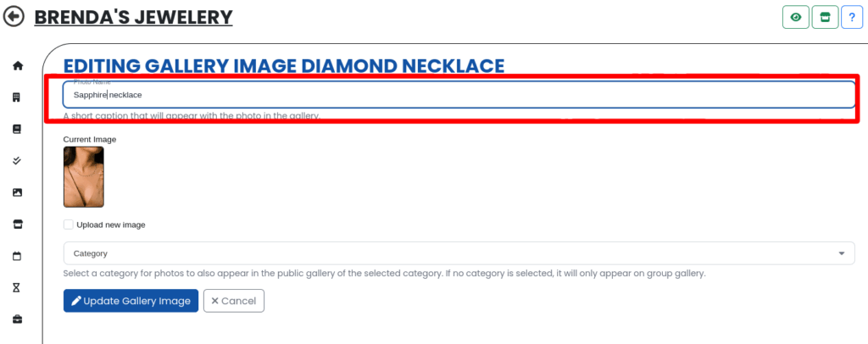Open the home icon in sidebar

coord(18,66)
